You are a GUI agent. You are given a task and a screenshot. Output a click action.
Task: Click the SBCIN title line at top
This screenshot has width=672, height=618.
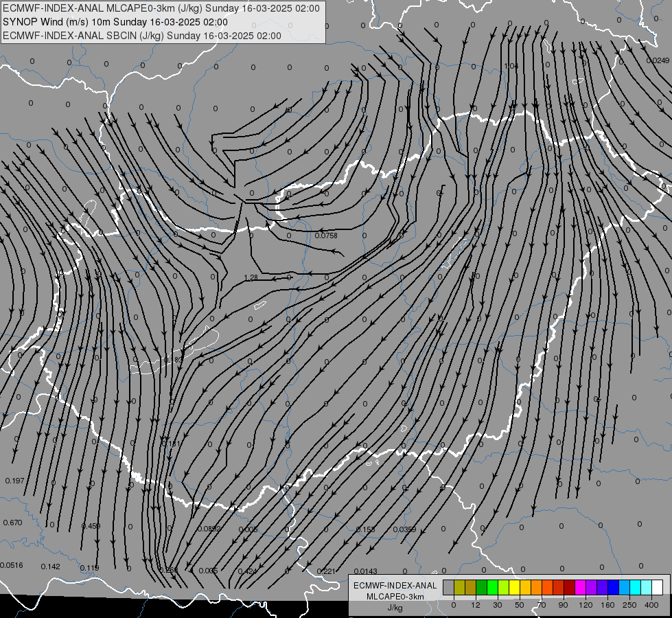(142, 36)
